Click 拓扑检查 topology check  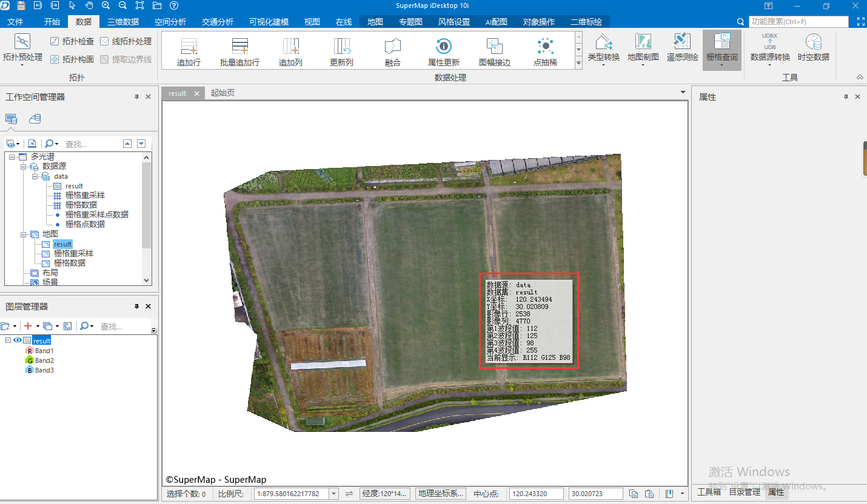click(72, 41)
